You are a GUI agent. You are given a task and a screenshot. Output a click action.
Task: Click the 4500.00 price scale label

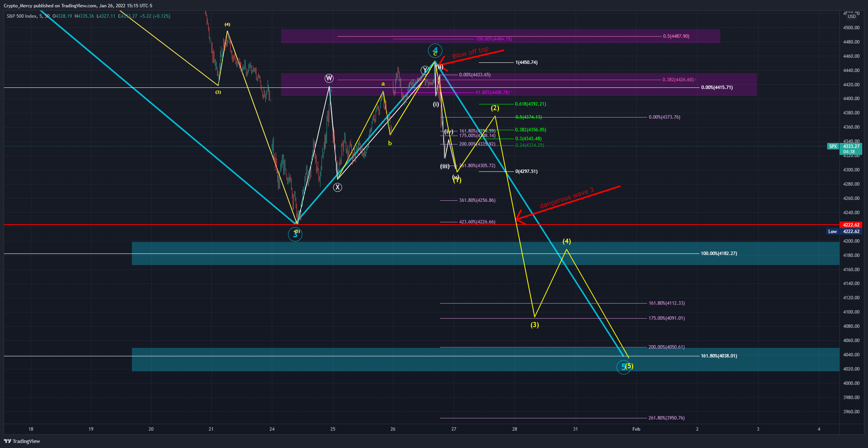[851, 28]
